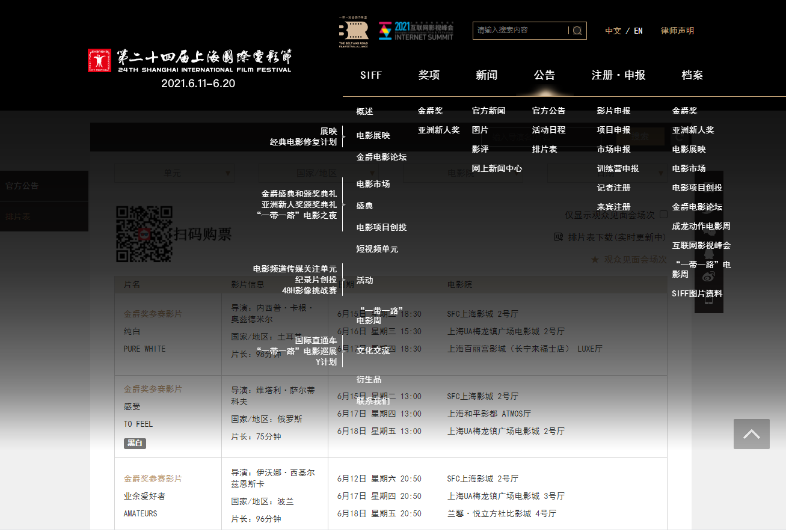Open the 奖项 main menu
Screen dimensions: 786x532
coord(429,75)
